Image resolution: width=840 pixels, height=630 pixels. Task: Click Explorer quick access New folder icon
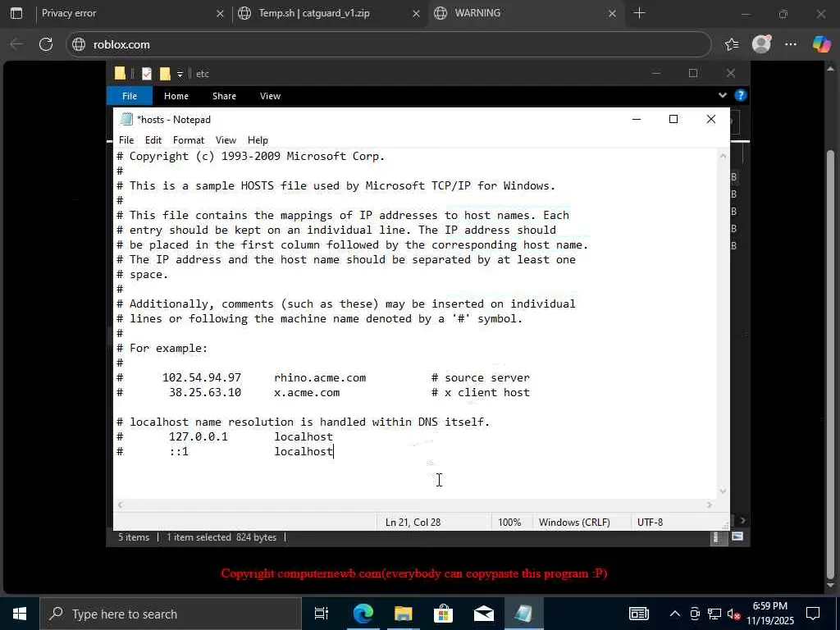pyautogui.click(x=165, y=73)
